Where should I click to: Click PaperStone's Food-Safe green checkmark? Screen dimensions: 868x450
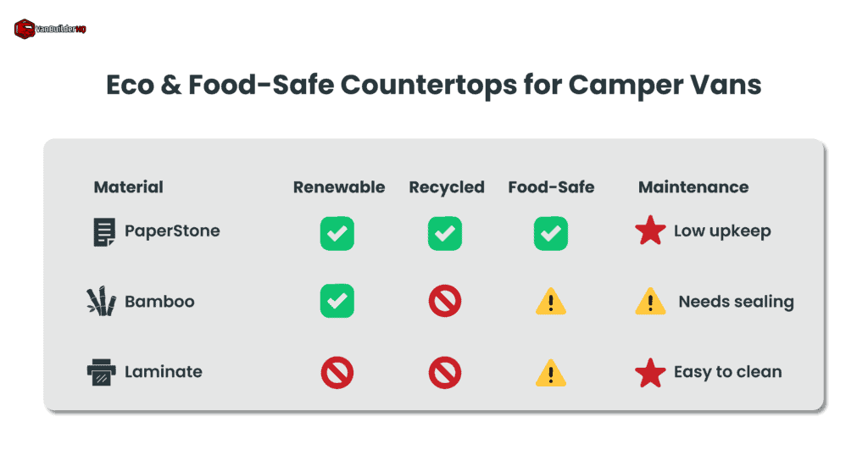(x=550, y=233)
